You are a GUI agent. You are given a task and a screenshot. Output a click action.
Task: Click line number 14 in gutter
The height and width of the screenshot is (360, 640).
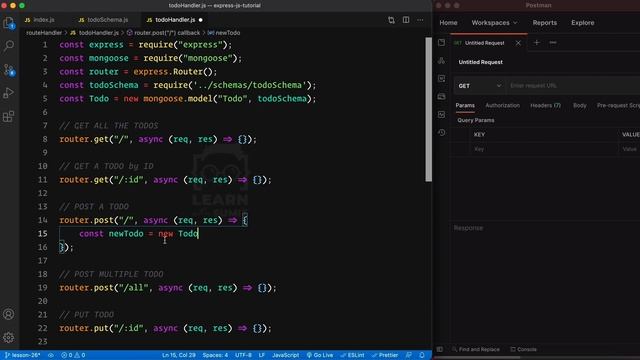42,220
